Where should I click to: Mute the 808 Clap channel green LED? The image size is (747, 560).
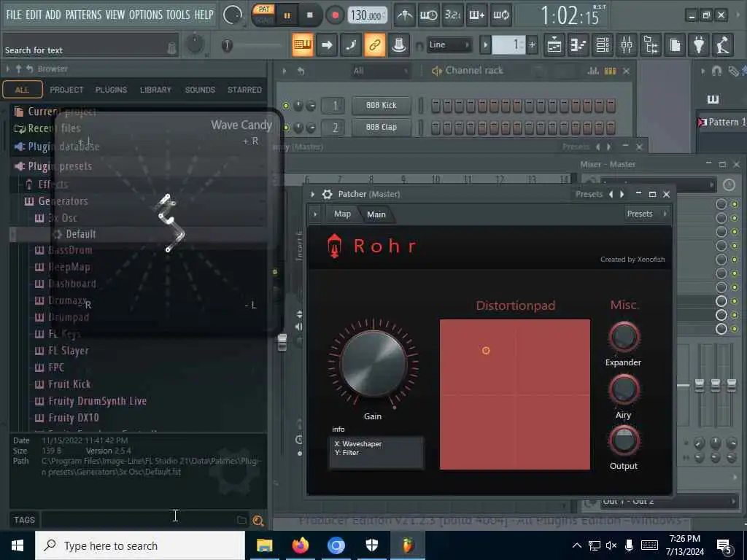286,128
